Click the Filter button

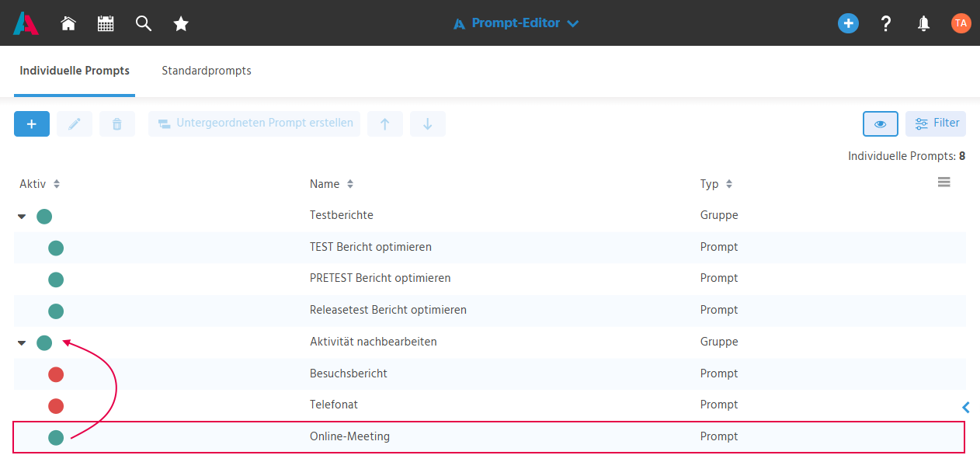click(936, 123)
